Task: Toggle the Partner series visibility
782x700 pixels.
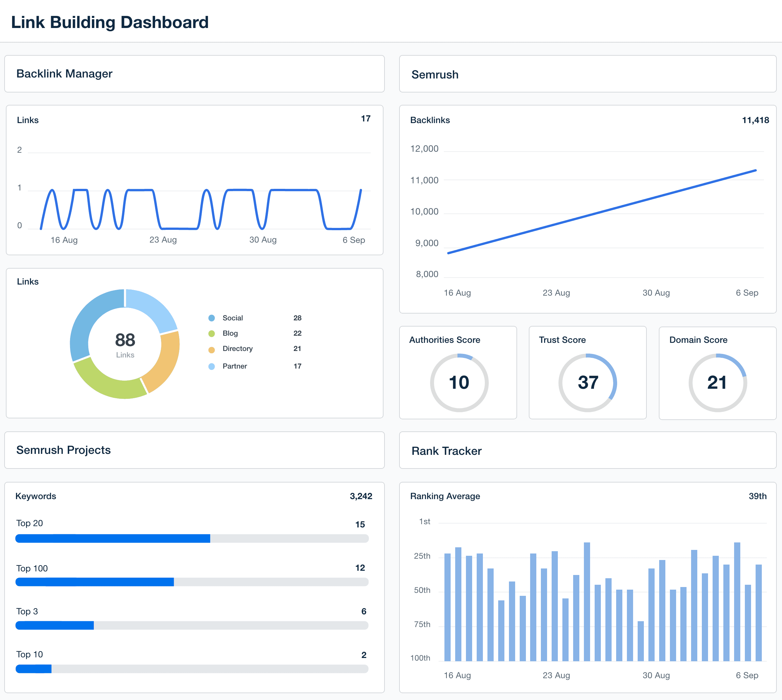Action: coord(234,366)
